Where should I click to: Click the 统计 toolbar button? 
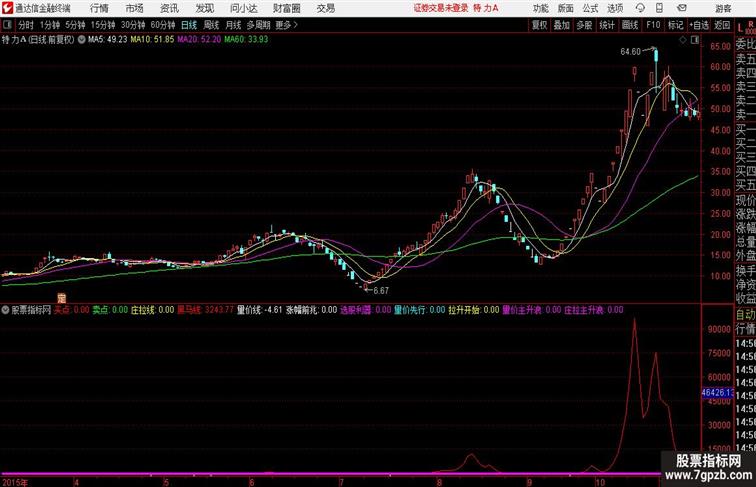607,25
